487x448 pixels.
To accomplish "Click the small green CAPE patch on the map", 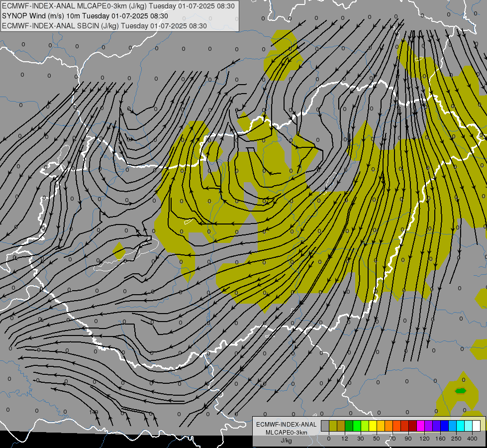I will coord(461,391).
